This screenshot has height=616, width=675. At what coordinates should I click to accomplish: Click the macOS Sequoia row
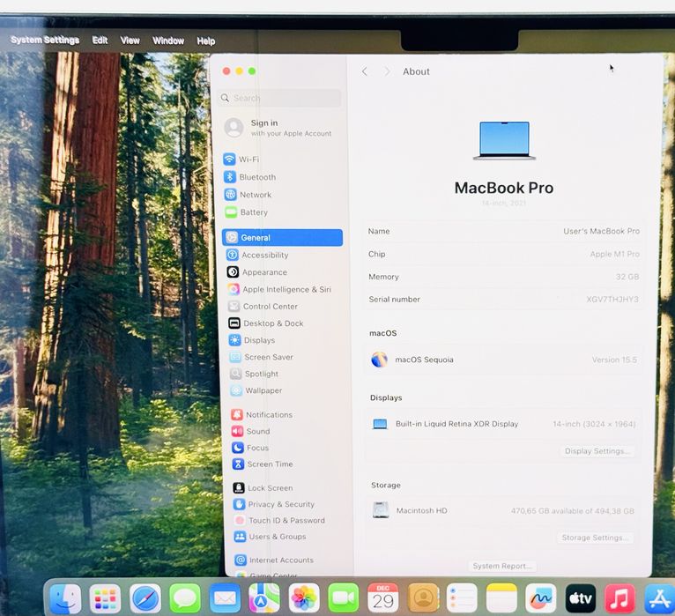(x=504, y=360)
